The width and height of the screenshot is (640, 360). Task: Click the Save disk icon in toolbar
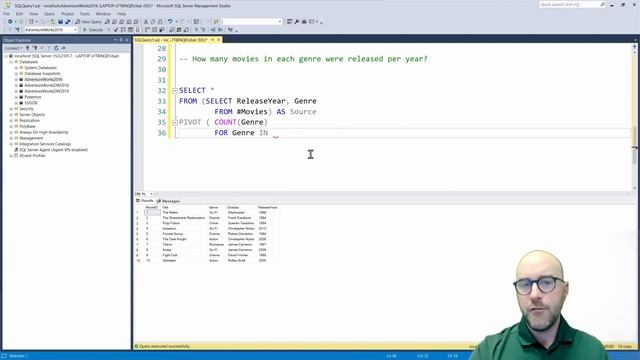pos(60,22)
